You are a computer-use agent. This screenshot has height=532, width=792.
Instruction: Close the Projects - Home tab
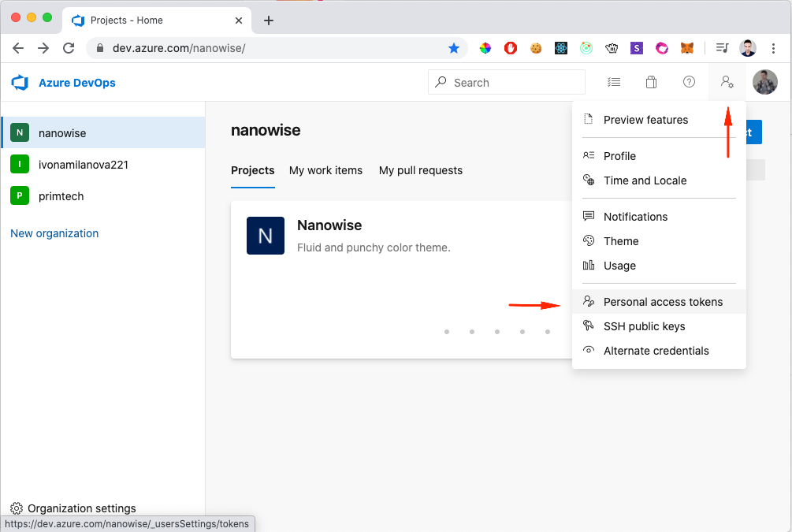pos(239,20)
